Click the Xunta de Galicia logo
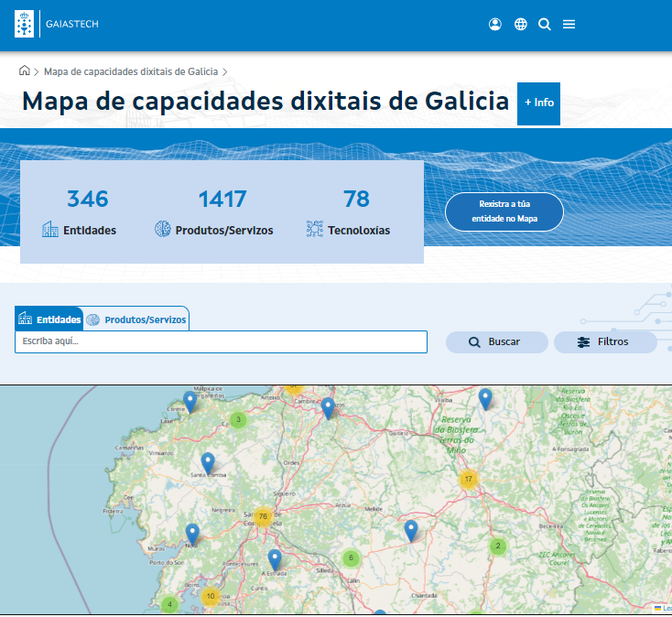 [24, 24]
